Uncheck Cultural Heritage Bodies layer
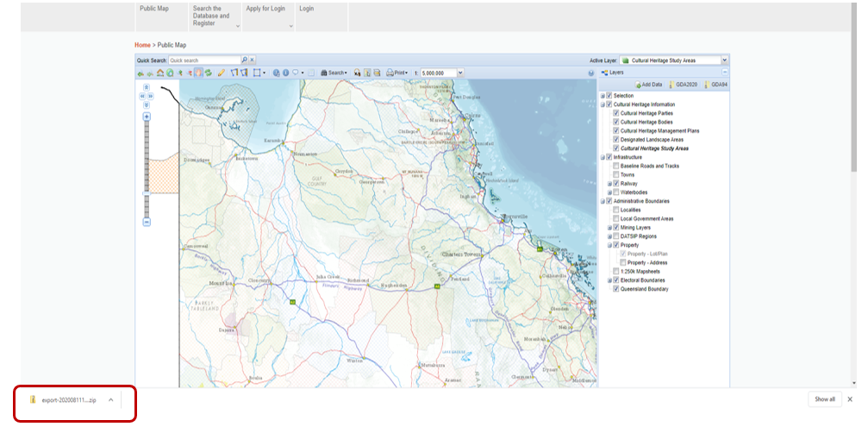The image size is (868, 433). 616,122
